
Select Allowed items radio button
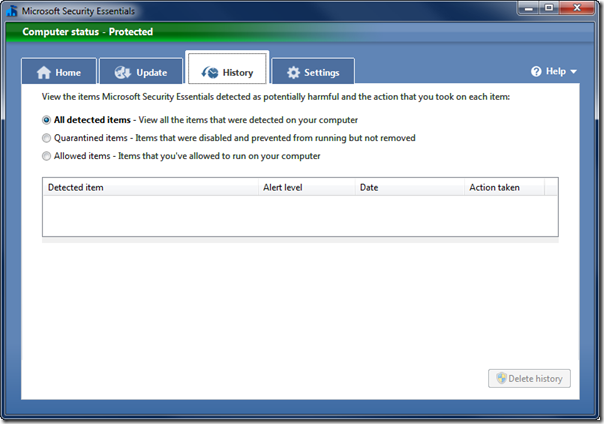pyautogui.click(x=46, y=156)
